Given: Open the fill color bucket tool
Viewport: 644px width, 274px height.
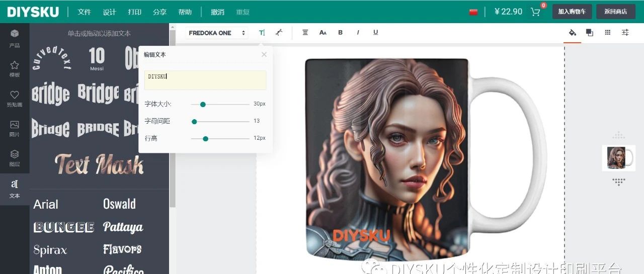Looking at the screenshot, I should (x=572, y=33).
